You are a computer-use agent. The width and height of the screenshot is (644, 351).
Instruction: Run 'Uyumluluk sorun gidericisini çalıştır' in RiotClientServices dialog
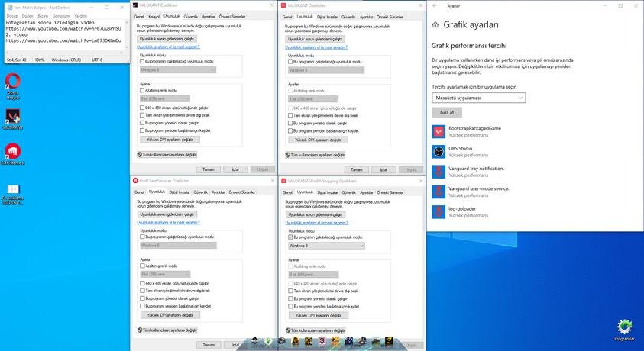click(x=167, y=214)
